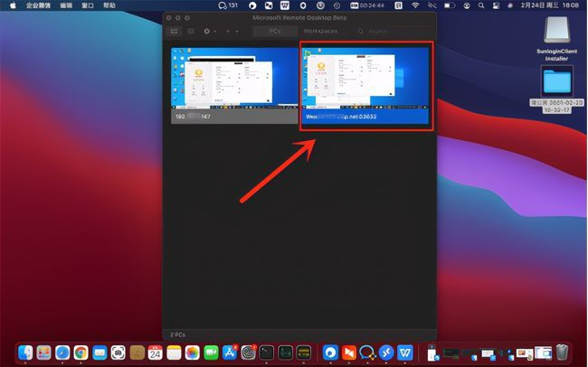The height and width of the screenshot is (367, 588).
Task: Open Terminal from the Dock
Action: [x=267, y=353]
